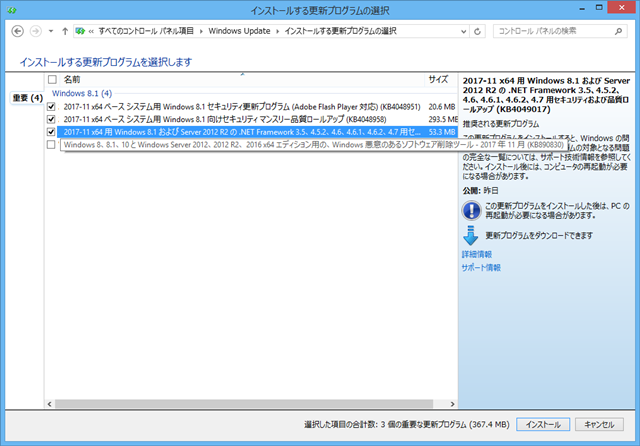Viewport: 640px width, 446px height.
Task: Check the malicious software removal tool box
Action: (x=51, y=144)
